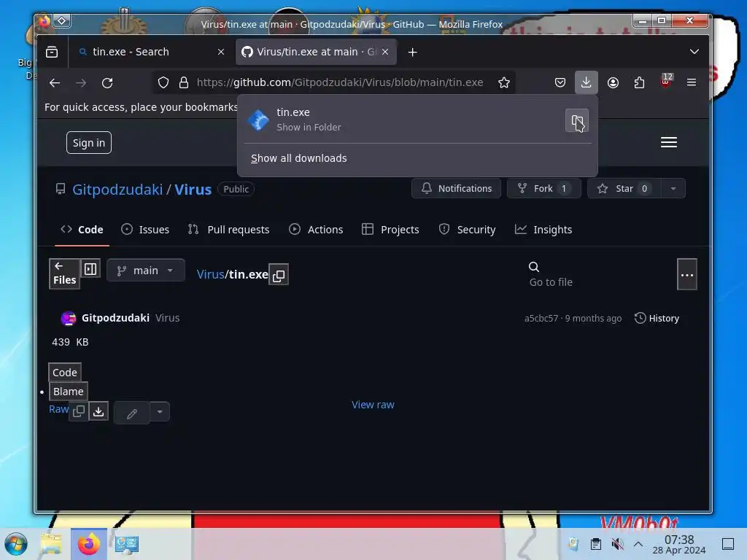Open the commit History link
This screenshot has height=560, width=747.
(657, 318)
